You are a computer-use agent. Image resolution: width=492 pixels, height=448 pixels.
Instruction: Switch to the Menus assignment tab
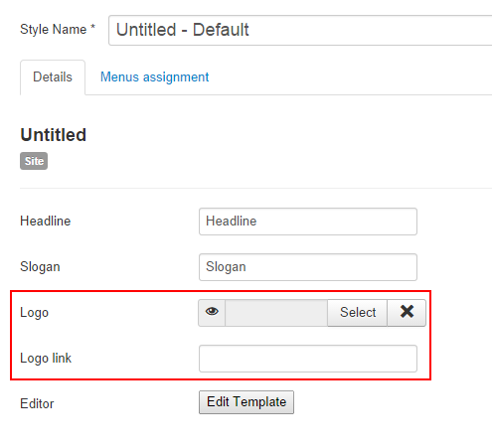tap(154, 77)
